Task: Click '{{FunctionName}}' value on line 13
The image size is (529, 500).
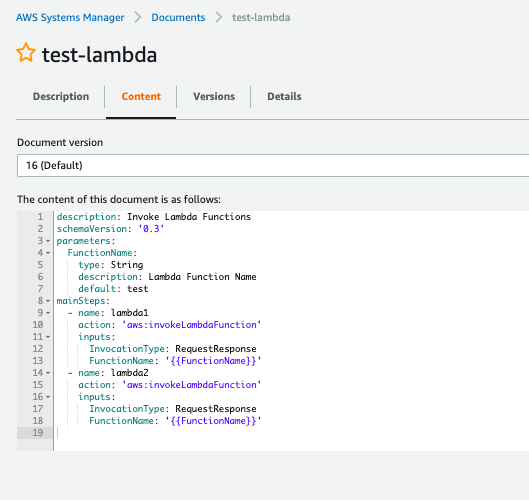Action: (x=213, y=361)
